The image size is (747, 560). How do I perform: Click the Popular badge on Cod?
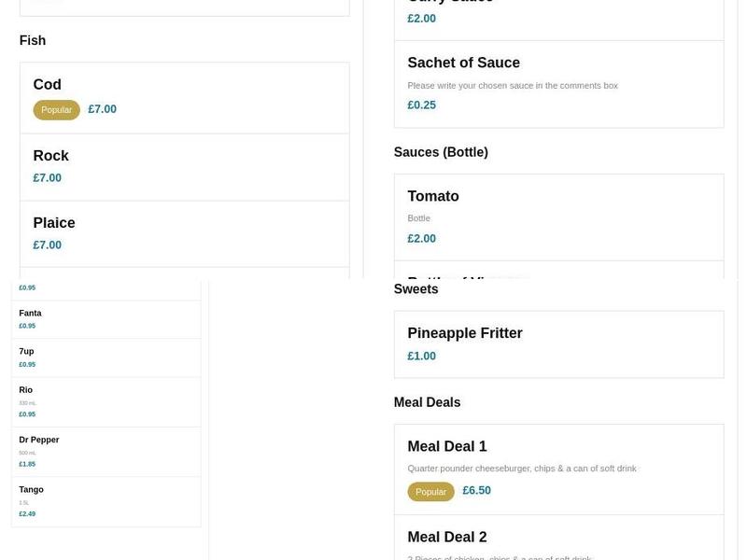[x=56, y=110]
